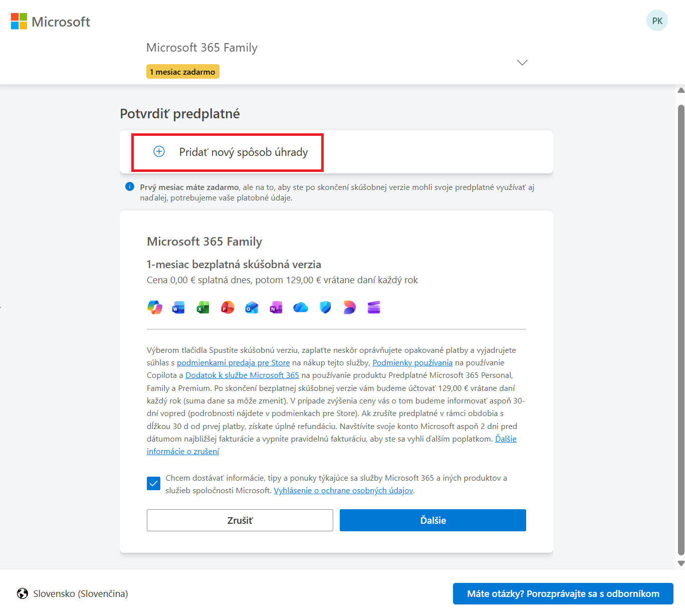685x616 pixels.
Task: Click the Copilot app icon
Action: pos(155,307)
